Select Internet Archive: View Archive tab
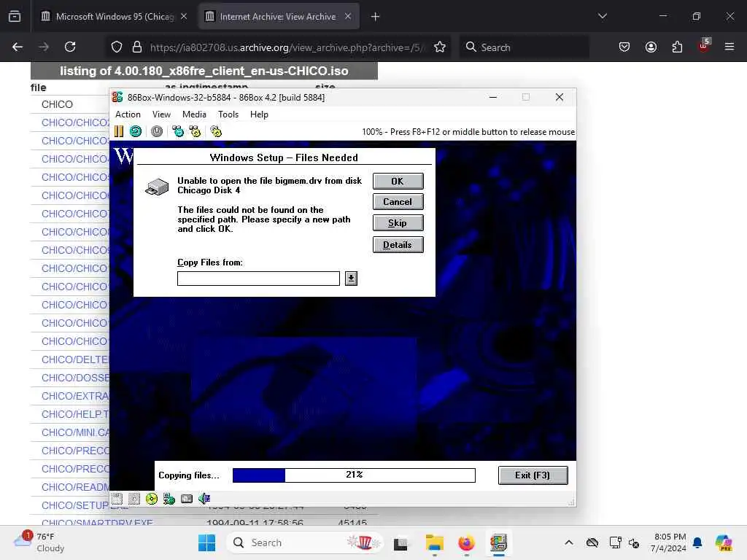Viewport: 747px width, 560px height. 279,17
